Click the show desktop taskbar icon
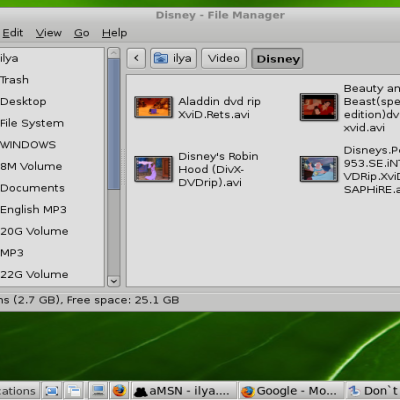The height and width of the screenshot is (400, 400). click(x=52, y=391)
